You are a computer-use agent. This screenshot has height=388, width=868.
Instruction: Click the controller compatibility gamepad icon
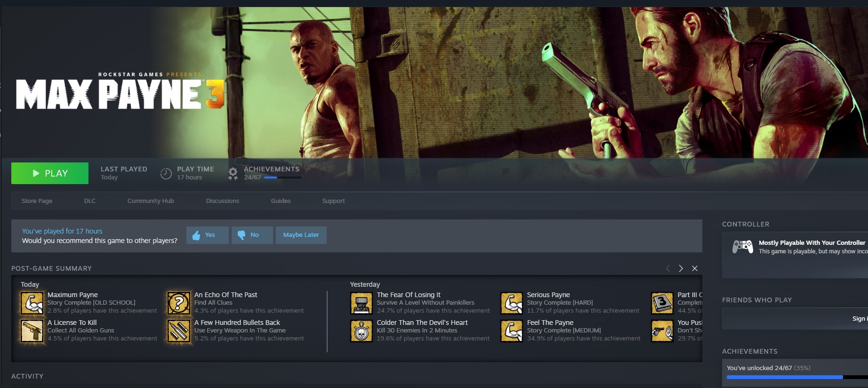[x=742, y=246]
